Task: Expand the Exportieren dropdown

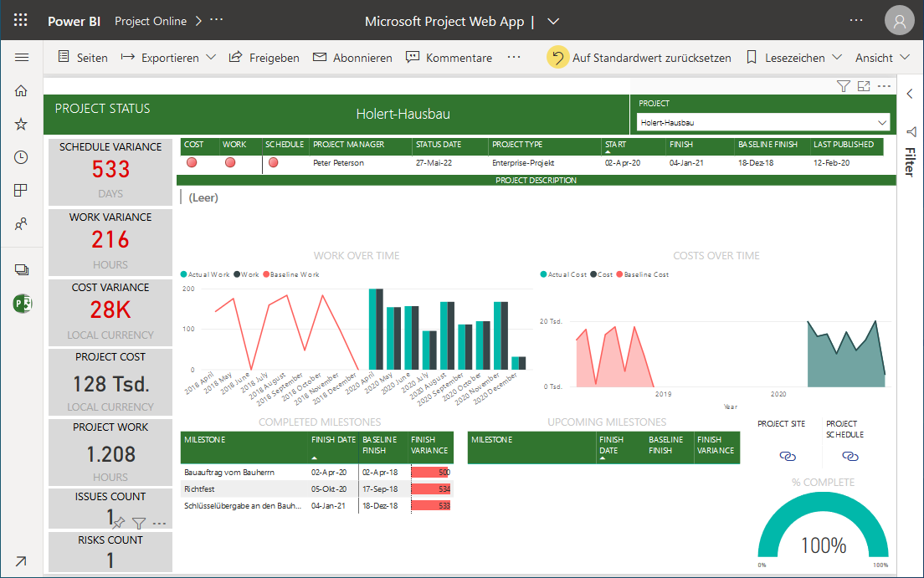Action: tap(211, 57)
